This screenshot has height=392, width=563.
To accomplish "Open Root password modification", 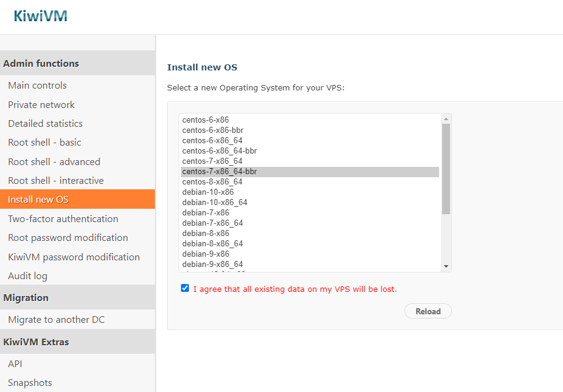I will [x=68, y=237].
